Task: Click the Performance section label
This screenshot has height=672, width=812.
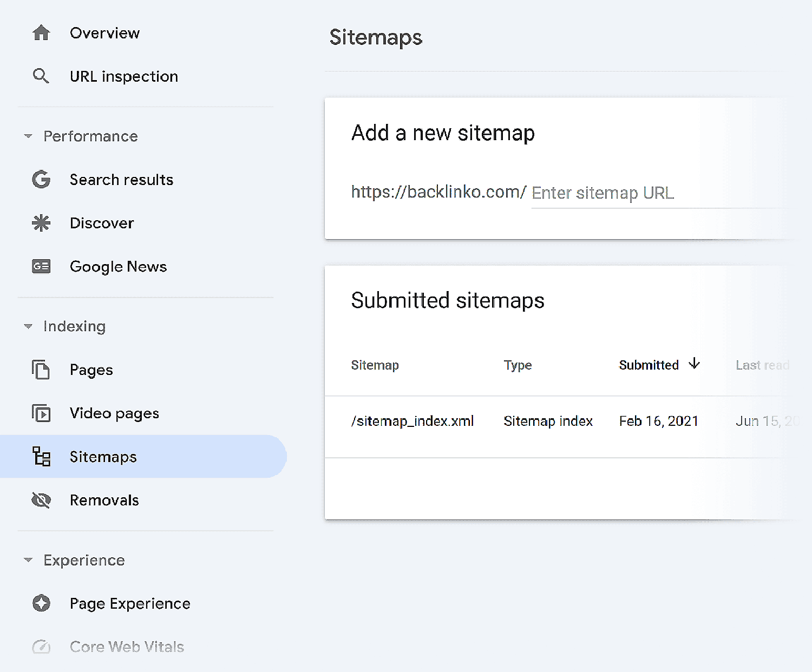Action: tap(90, 136)
